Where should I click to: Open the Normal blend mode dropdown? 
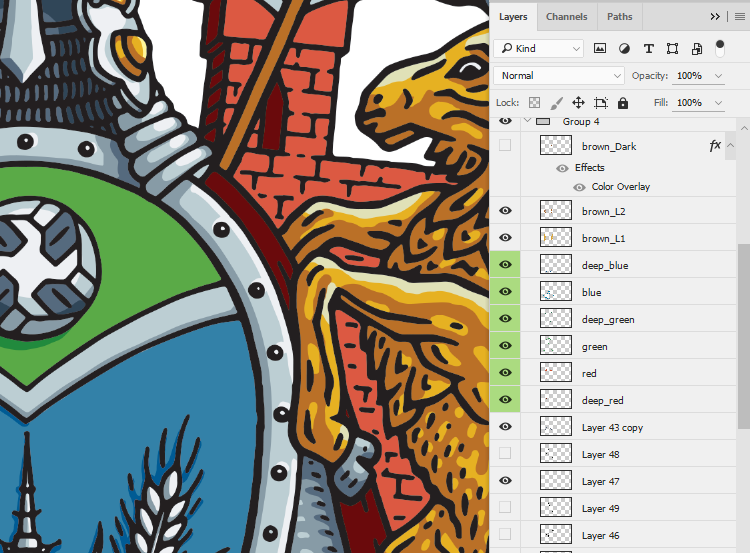[560, 76]
